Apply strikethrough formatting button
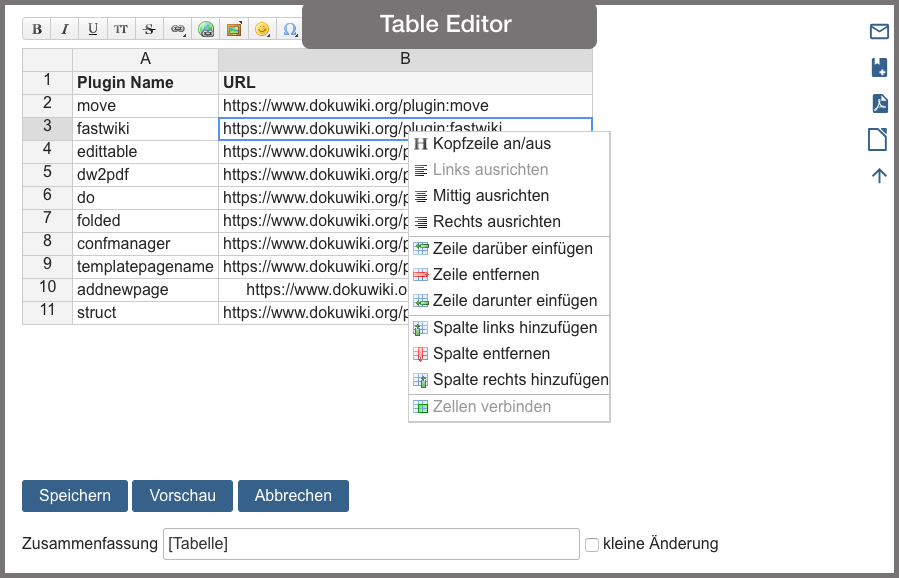The width and height of the screenshot is (899, 578). click(x=149, y=29)
